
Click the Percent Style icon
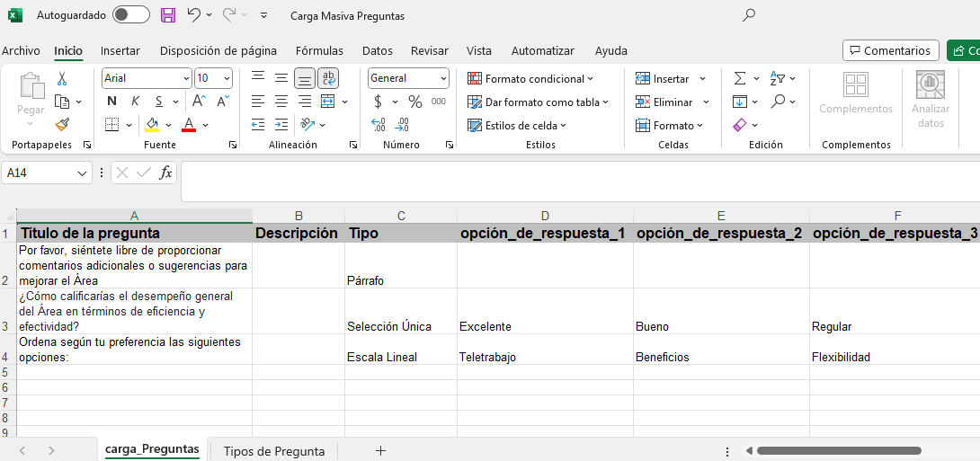pyautogui.click(x=414, y=102)
